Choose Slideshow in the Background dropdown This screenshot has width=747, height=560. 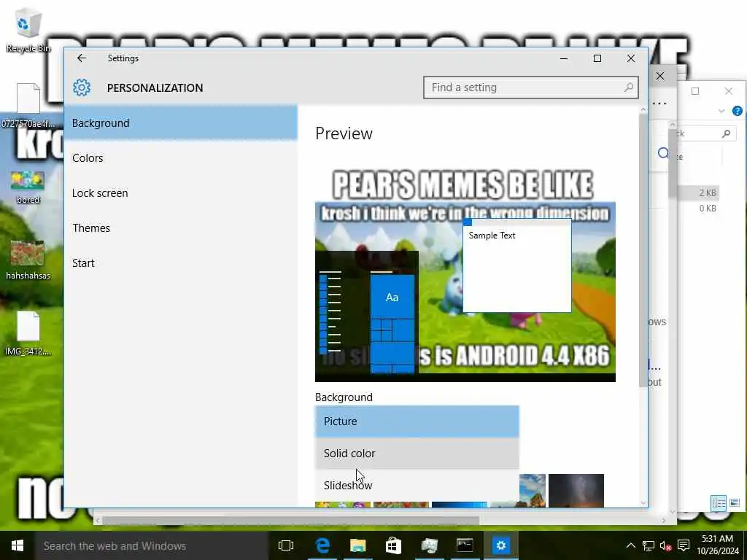pos(417,485)
